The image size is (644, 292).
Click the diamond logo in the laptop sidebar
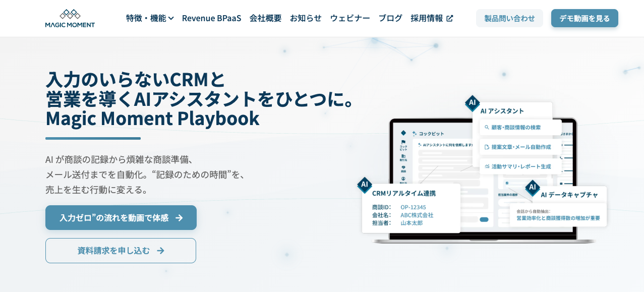coord(403,133)
